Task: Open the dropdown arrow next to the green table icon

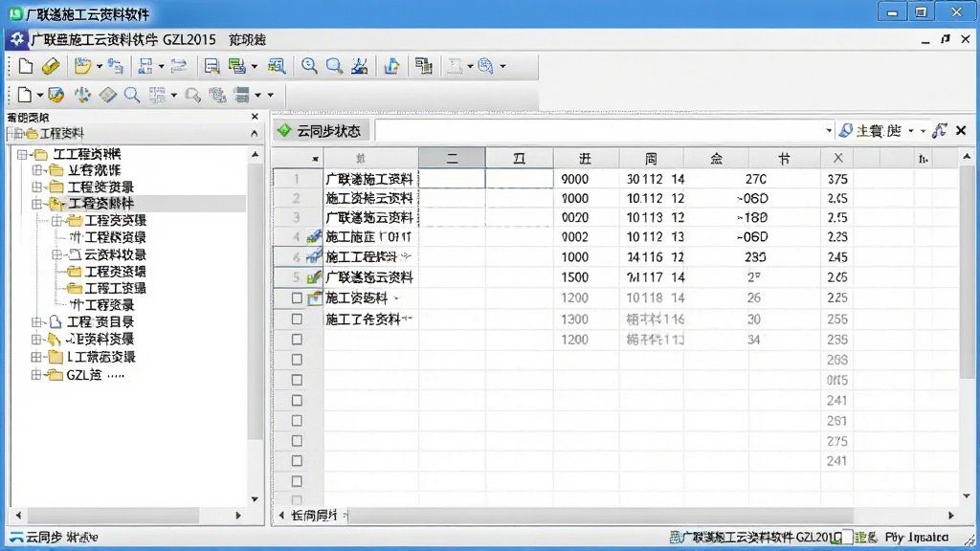Action: [x=254, y=66]
